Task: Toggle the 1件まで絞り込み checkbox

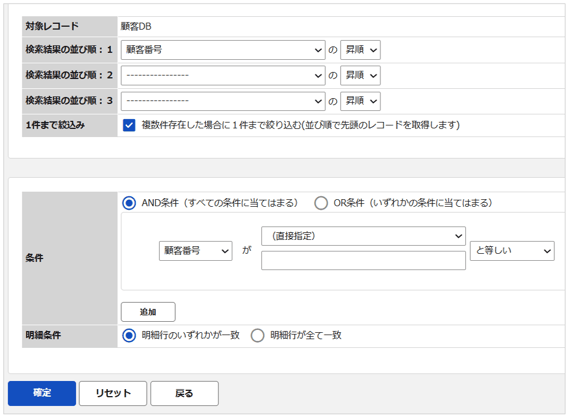Action: click(x=129, y=125)
